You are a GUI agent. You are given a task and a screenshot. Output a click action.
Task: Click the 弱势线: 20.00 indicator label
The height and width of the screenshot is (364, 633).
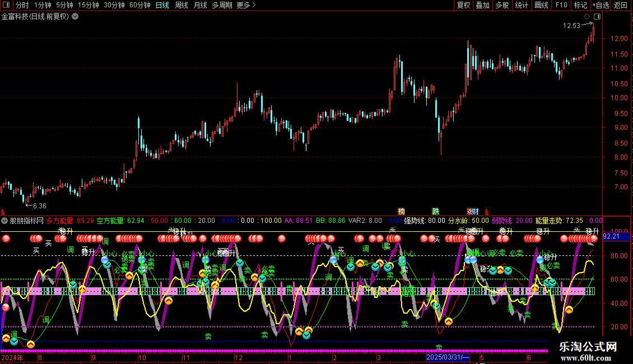(x=512, y=221)
